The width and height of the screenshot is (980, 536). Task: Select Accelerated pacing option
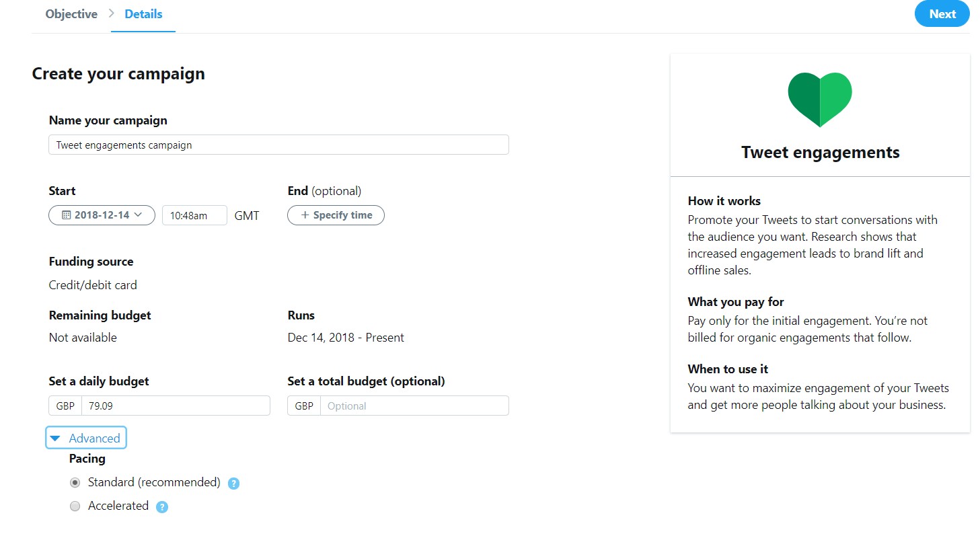pos(75,506)
